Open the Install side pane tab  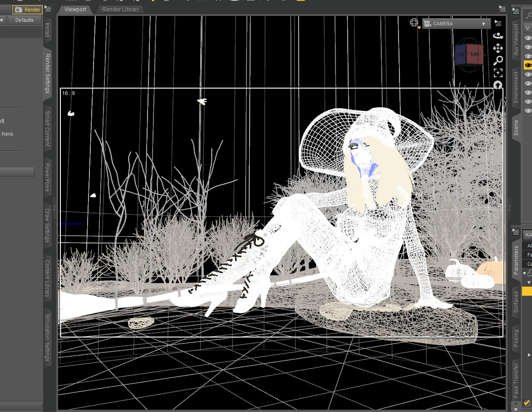point(48,30)
